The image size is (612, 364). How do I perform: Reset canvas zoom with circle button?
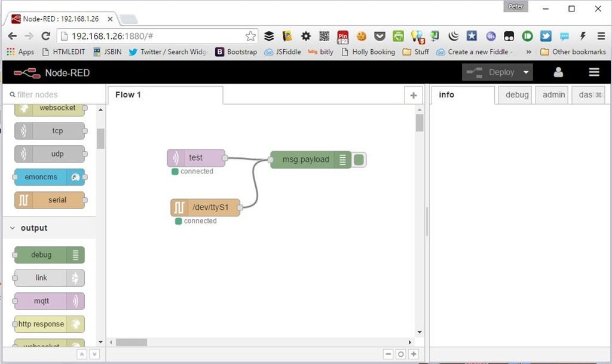[401, 354]
